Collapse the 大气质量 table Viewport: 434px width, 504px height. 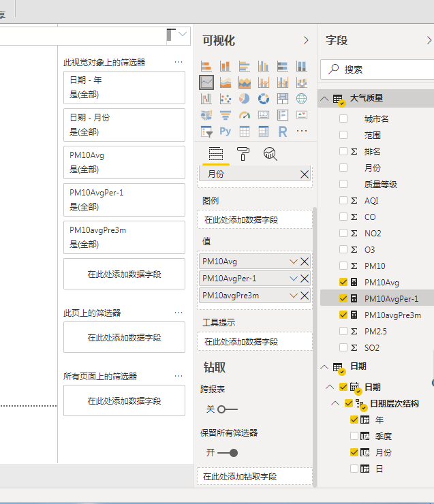pyautogui.click(x=324, y=98)
